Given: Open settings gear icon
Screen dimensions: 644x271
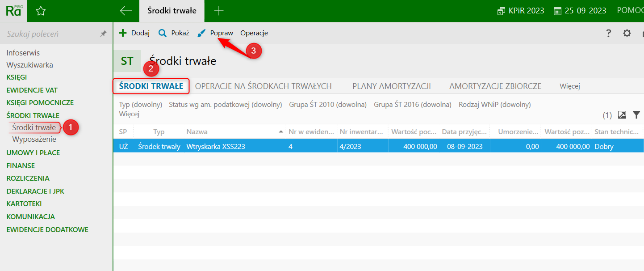Looking at the screenshot, I should (x=627, y=33).
